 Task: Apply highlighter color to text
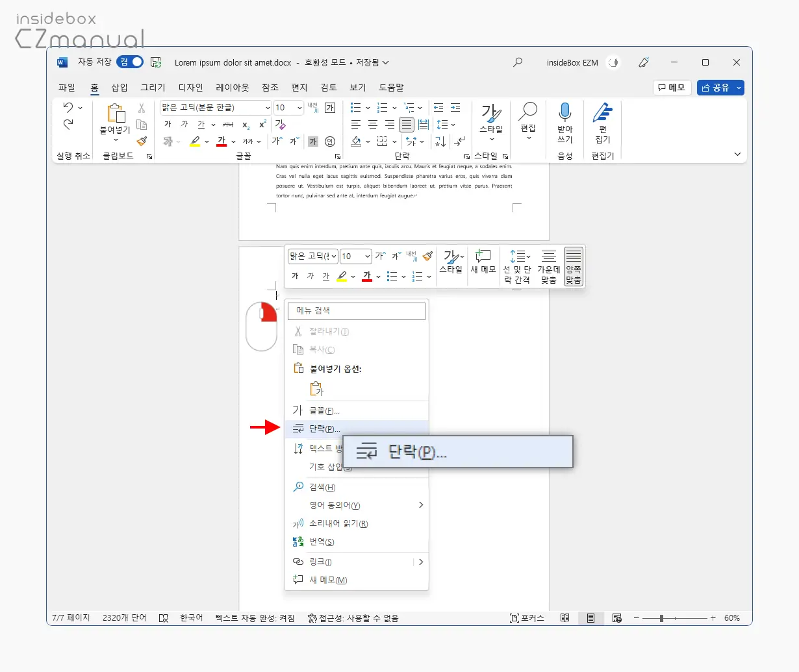coord(194,141)
